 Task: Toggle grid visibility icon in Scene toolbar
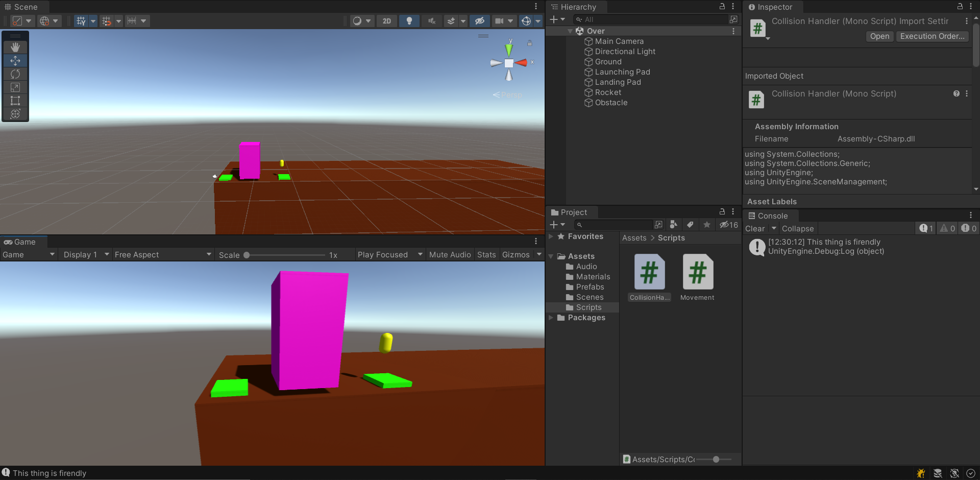click(81, 21)
